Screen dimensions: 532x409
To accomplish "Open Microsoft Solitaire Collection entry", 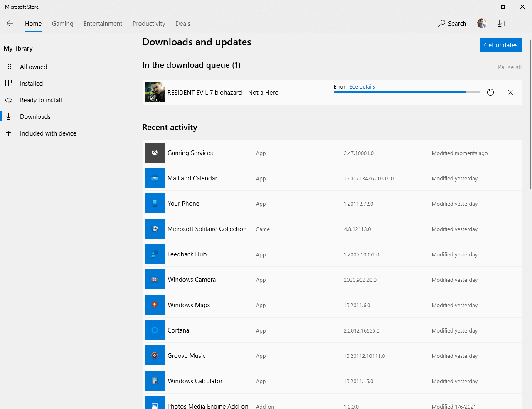I will (x=332, y=229).
